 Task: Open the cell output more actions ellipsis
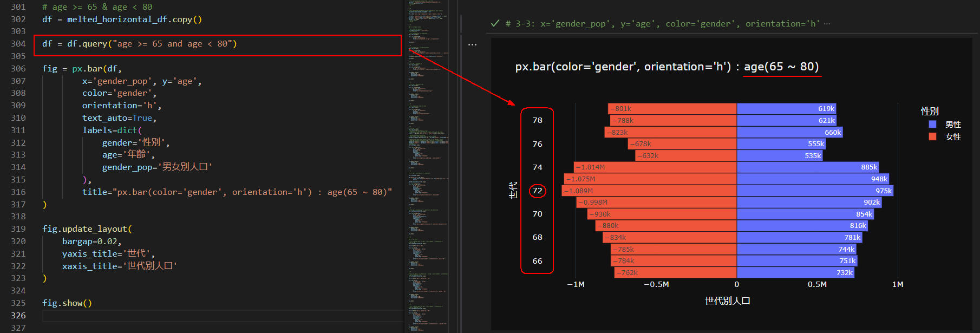[472, 44]
